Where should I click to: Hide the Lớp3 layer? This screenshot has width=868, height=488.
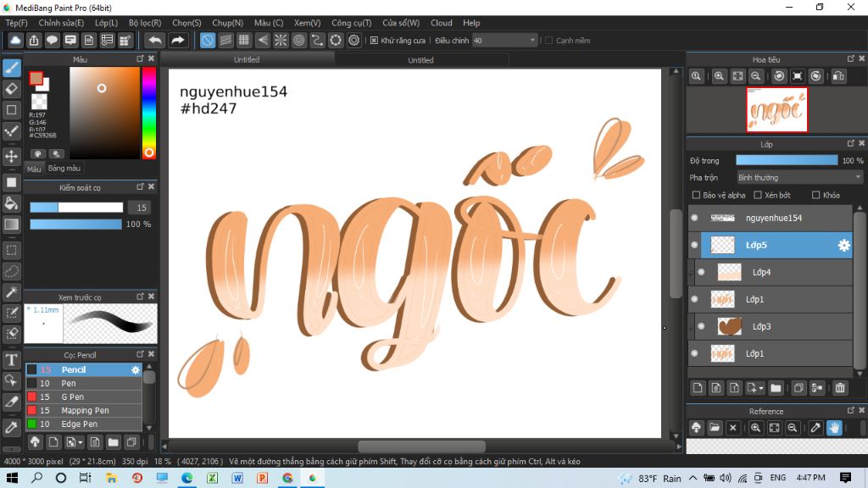701,326
